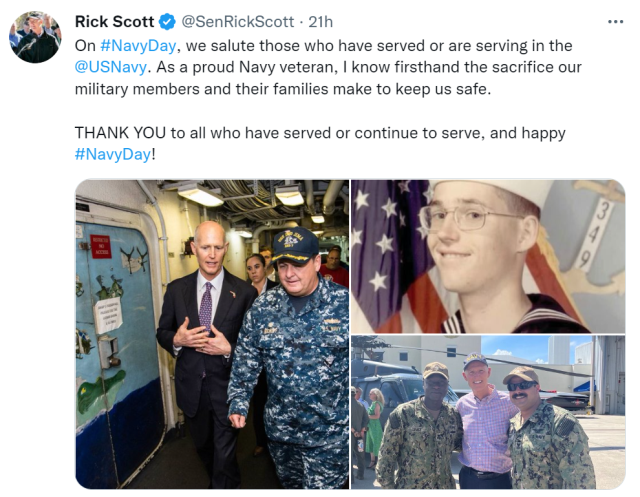Open the tweet's three-dot more options menu
640x497 pixels.
[615, 22]
